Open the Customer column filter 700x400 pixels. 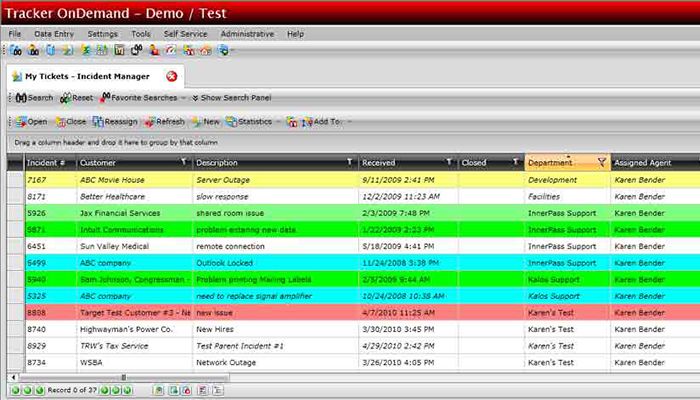(183, 162)
